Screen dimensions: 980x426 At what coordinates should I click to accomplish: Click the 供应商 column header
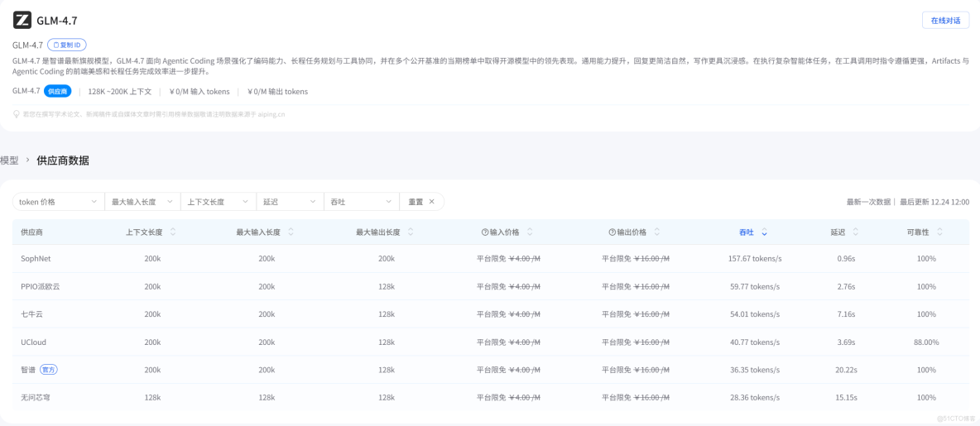click(32, 232)
